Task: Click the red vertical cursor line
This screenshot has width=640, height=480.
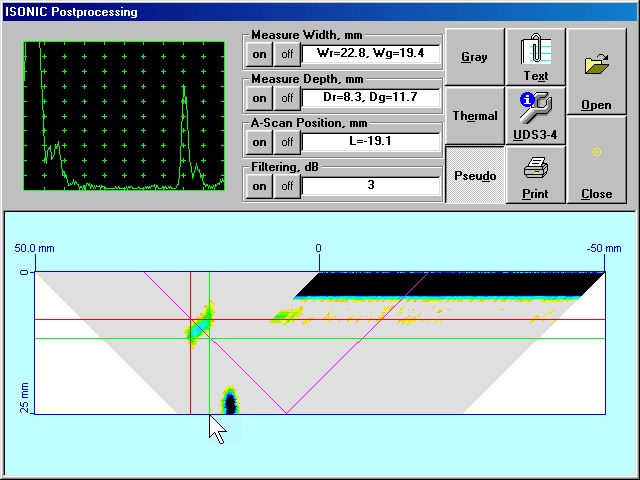Action: (x=191, y=343)
